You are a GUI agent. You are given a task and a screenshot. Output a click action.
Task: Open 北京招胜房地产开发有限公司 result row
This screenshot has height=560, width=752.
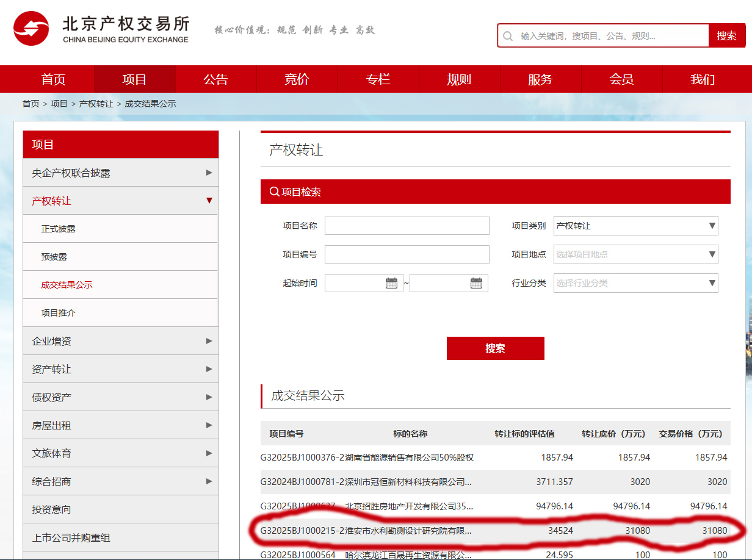pyautogui.click(x=495, y=506)
